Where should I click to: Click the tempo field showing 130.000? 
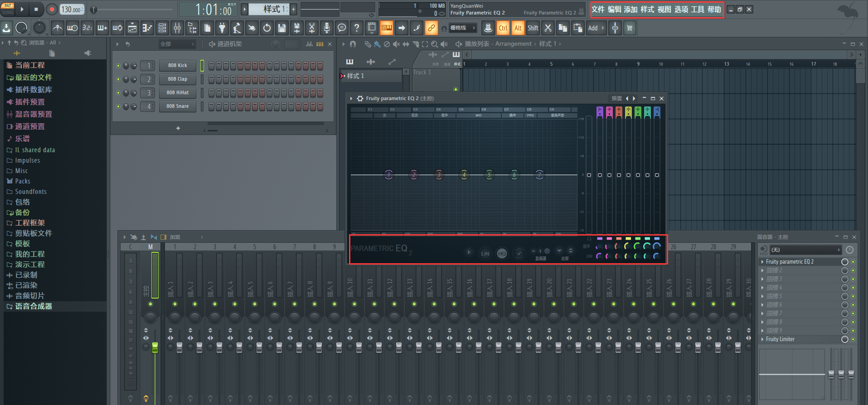click(72, 9)
